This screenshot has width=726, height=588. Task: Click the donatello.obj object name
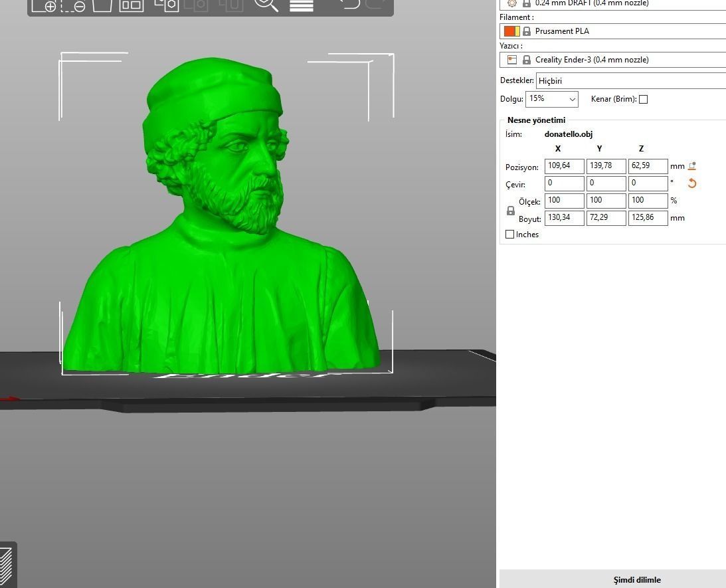coord(569,134)
